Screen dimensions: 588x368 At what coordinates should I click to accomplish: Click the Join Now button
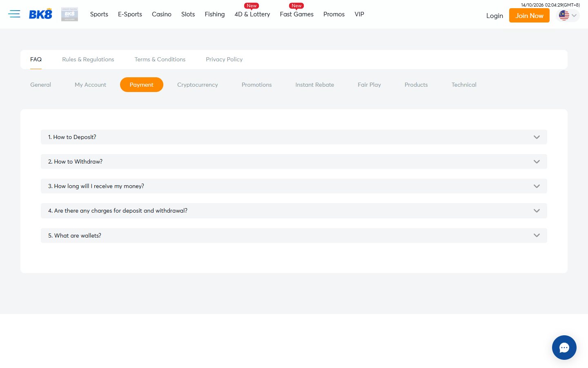click(x=529, y=16)
